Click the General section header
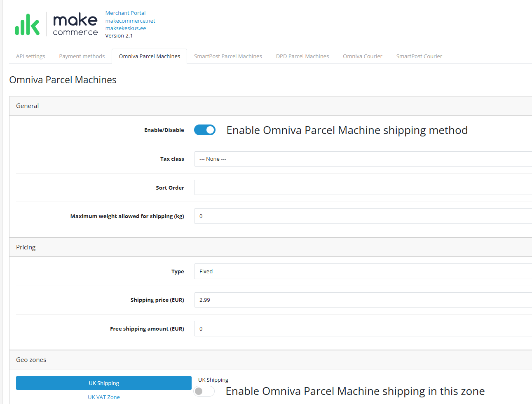This screenshot has height=404, width=532. pos(270,106)
